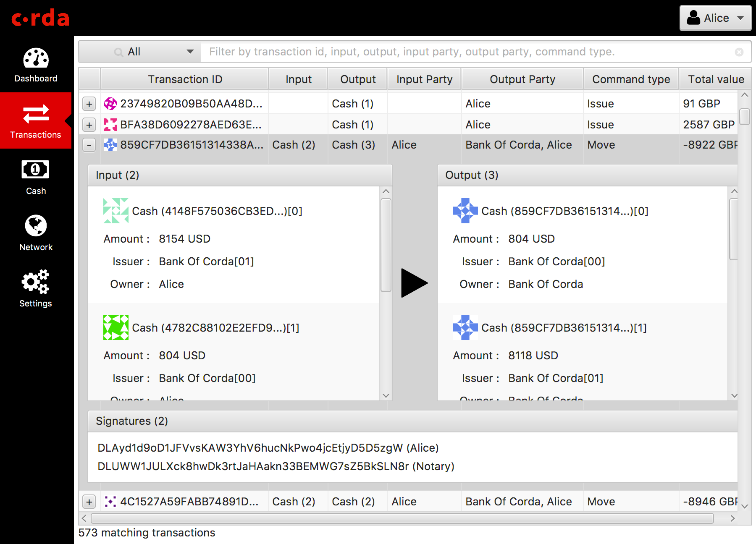Sort by Command type column header
The image size is (756, 544).
(x=631, y=79)
